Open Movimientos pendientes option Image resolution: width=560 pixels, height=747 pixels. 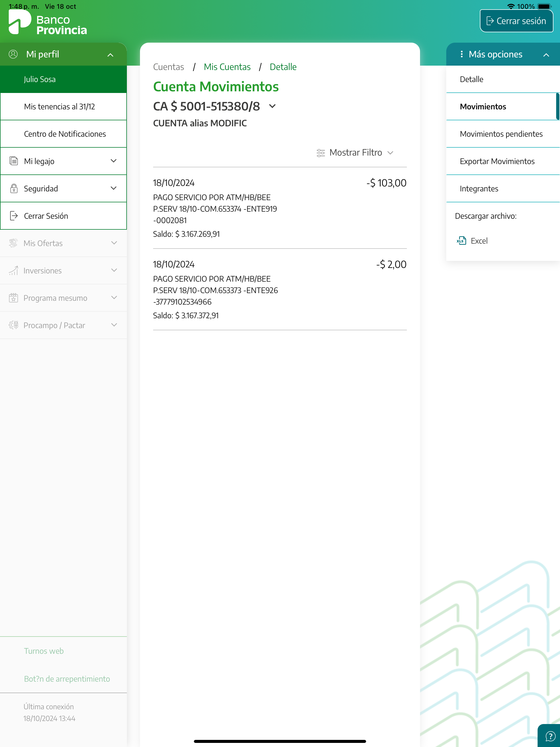501,134
